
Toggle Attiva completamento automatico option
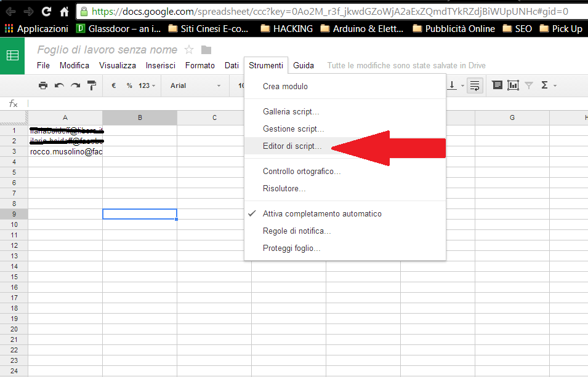click(x=322, y=214)
